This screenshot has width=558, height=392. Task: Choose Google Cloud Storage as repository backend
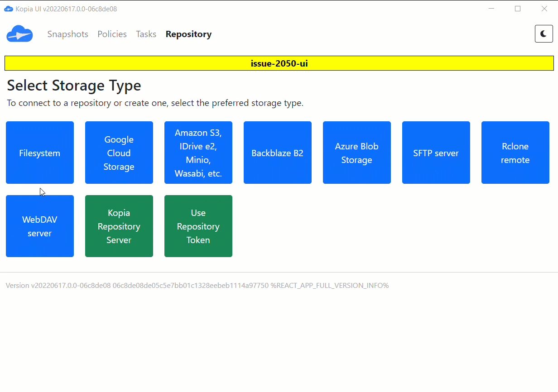[119, 153]
